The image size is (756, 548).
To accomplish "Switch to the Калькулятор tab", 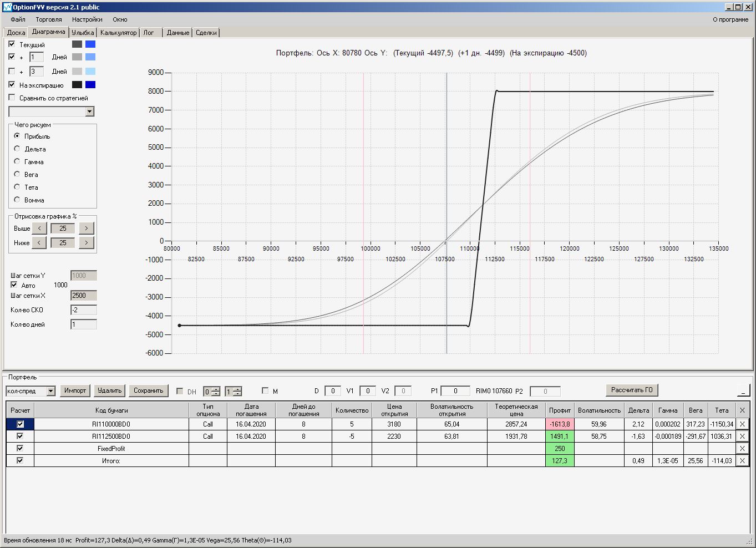I will [x=118, y=33].
